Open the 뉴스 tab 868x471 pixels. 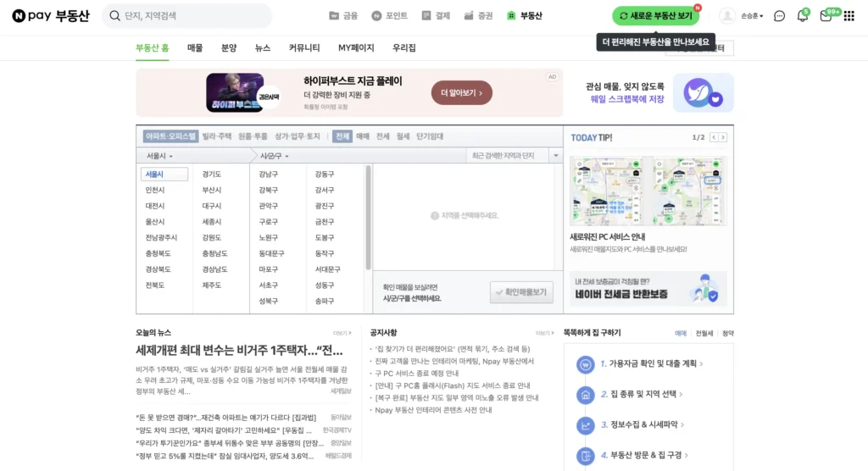263,48
